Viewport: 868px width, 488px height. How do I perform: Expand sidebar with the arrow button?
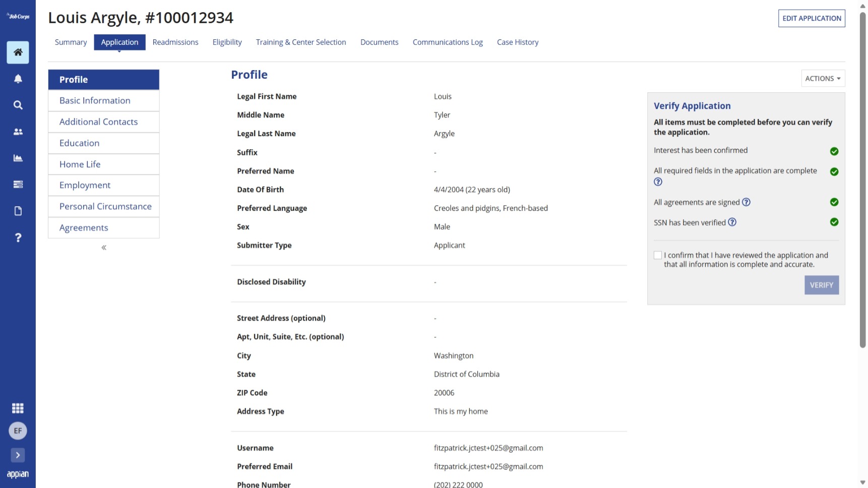18,455
